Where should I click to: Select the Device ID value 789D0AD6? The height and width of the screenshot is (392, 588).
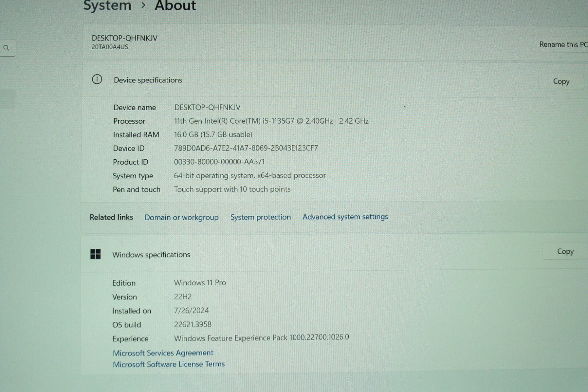tap(246, 148)
